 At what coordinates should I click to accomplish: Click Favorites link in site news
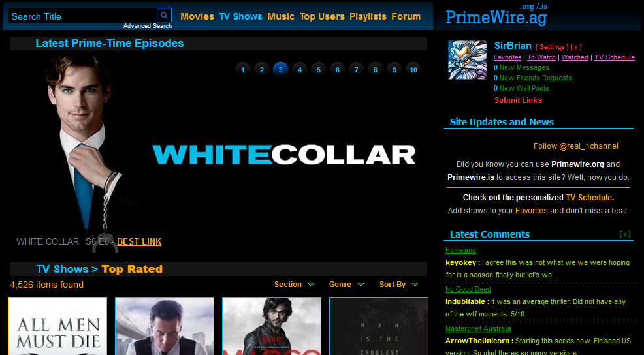[x=532, y=211]
